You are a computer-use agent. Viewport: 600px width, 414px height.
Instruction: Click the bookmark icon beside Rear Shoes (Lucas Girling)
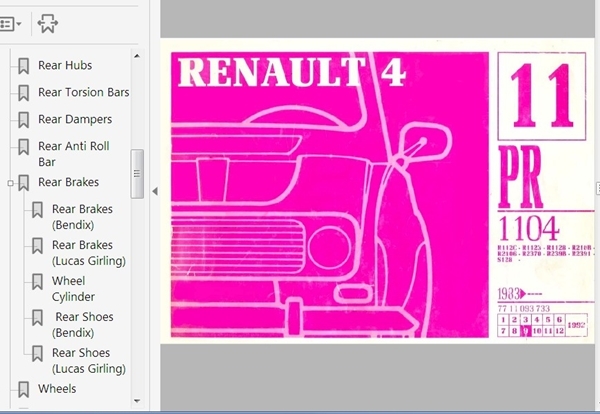(37, 354)
